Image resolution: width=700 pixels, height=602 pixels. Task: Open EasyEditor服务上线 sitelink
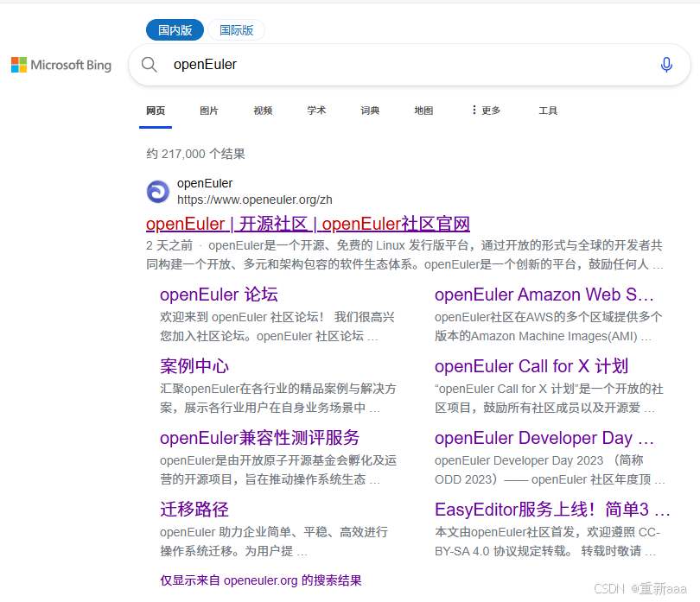click(x=552, y=510)
